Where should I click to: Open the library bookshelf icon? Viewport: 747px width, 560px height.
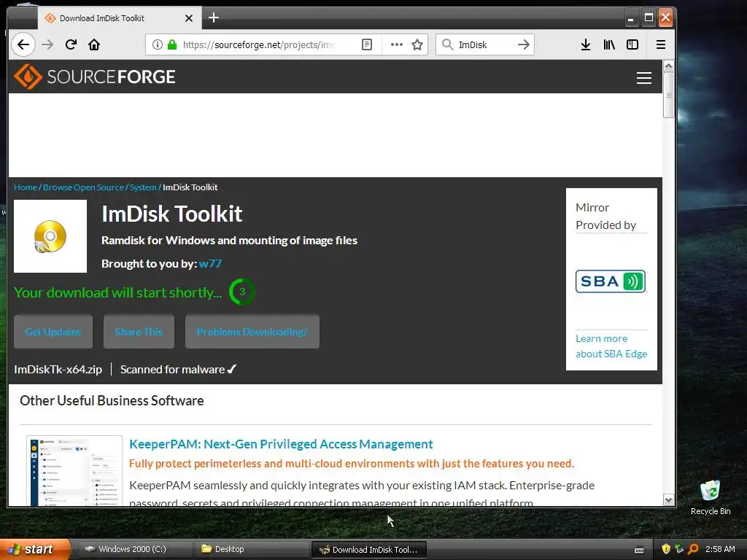609,44
